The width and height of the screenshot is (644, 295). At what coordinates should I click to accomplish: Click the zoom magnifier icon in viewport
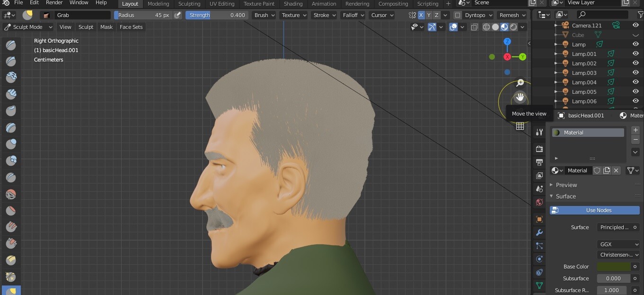(520, 82)
